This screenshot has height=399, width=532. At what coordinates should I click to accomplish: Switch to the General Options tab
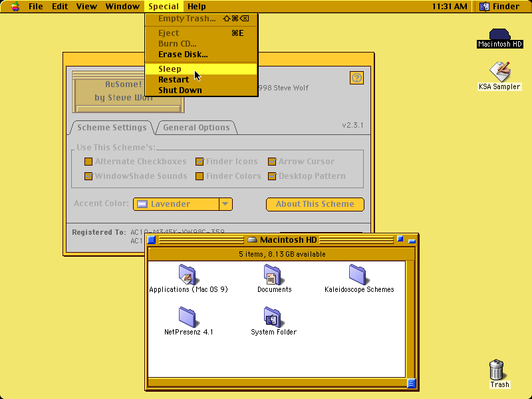click(x=196, y=128)
